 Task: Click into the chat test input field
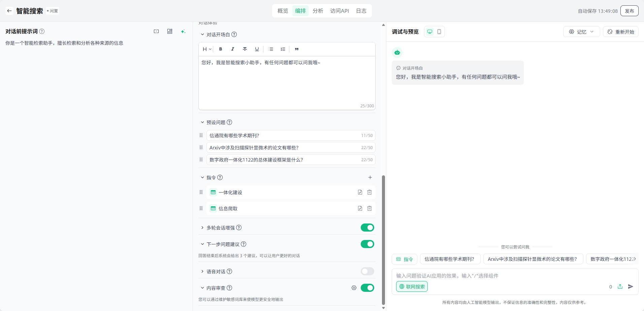pos(498,276)
